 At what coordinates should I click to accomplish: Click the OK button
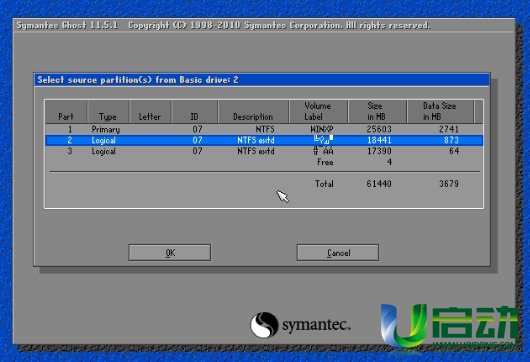click(170, 252)
